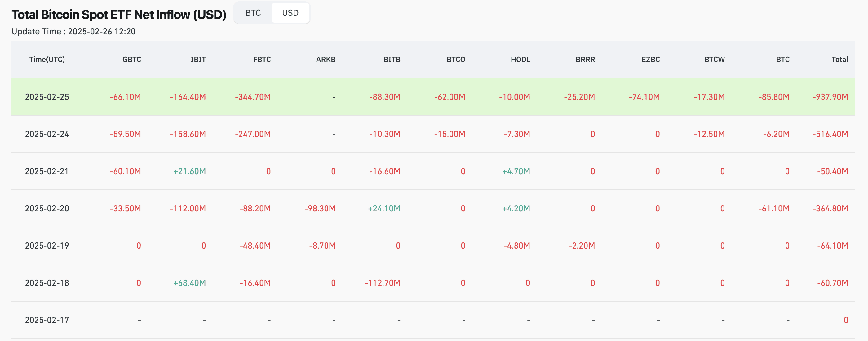
Task: Click the -112.70M BITB value
Action: click(x=383, y=283)
